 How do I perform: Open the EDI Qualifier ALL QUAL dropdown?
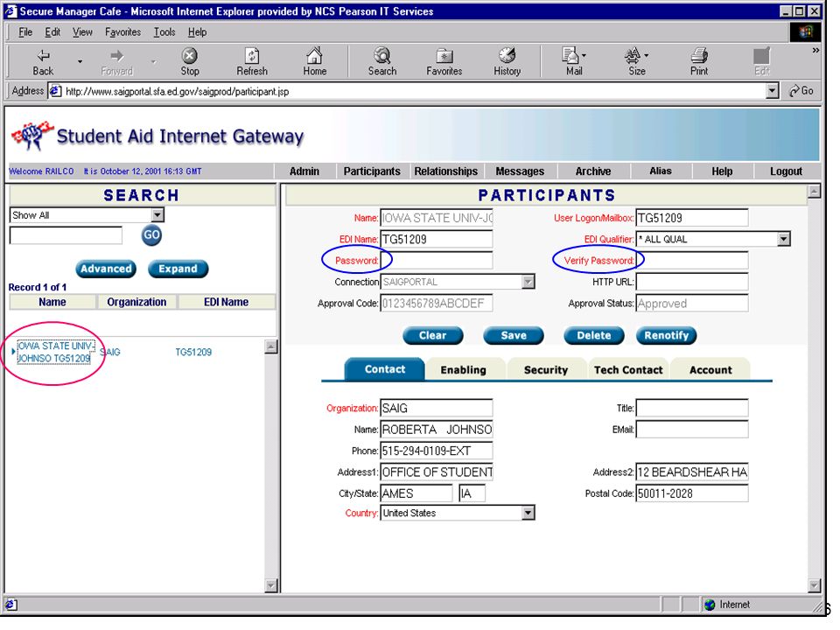(784, 239)
